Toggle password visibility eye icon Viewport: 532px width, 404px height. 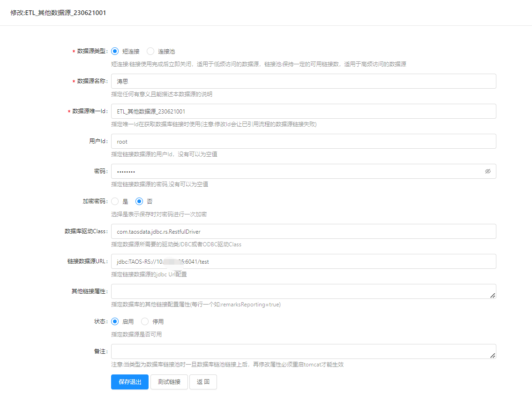coord(487,171)
